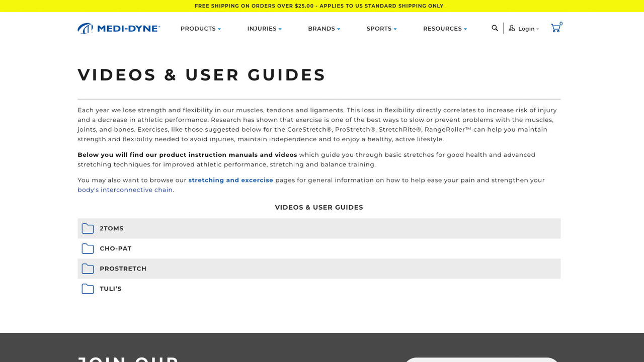Click the PROSTRETCH folder icon
This screenshot has height=362, width=644.
click(88, 268)
